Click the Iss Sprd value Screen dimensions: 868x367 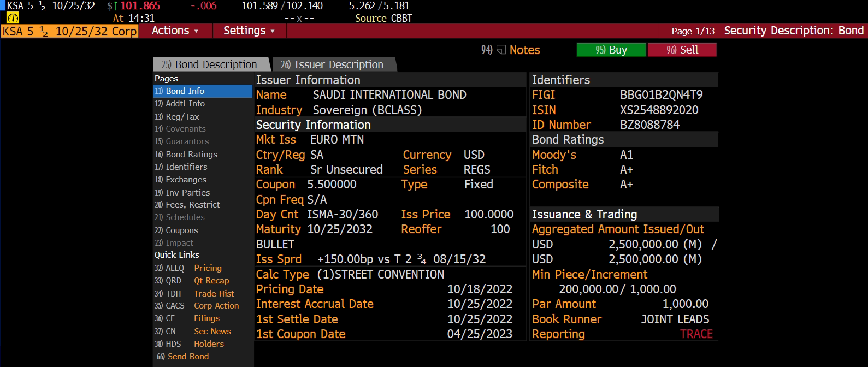point(401,259)
